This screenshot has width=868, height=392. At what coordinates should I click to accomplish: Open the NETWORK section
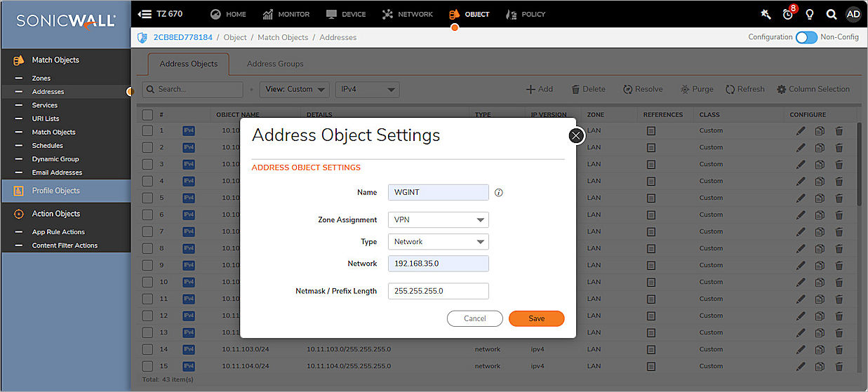tap(407, 14)
